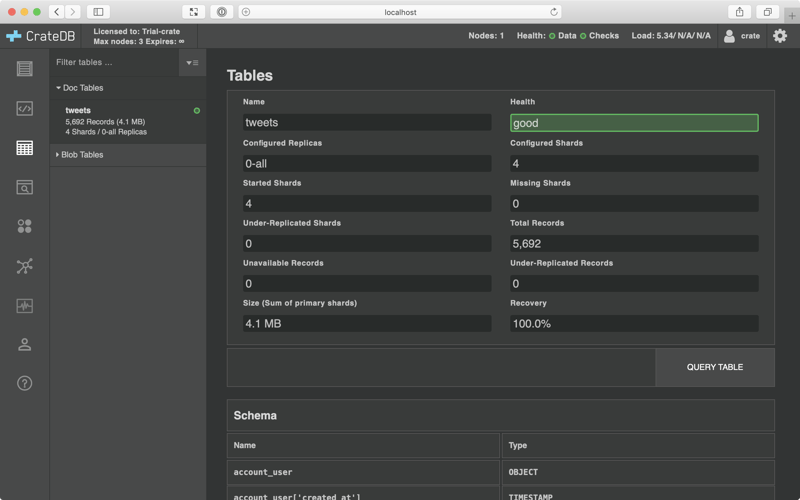Reload the page in the address bar
The width and height of the screenshot is (800, 500).
pos(554,12)
